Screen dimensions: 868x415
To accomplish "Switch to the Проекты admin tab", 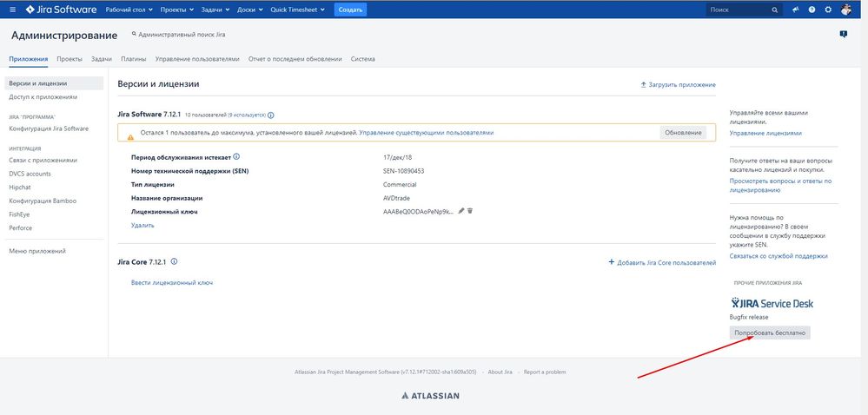I will [70, 59].
